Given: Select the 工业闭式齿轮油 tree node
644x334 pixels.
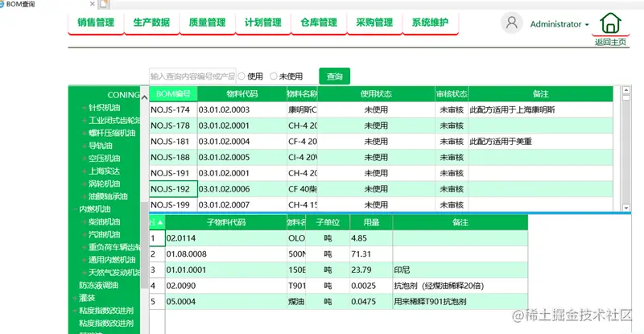Looking at the screenshot, I should (x=114, y=121).
